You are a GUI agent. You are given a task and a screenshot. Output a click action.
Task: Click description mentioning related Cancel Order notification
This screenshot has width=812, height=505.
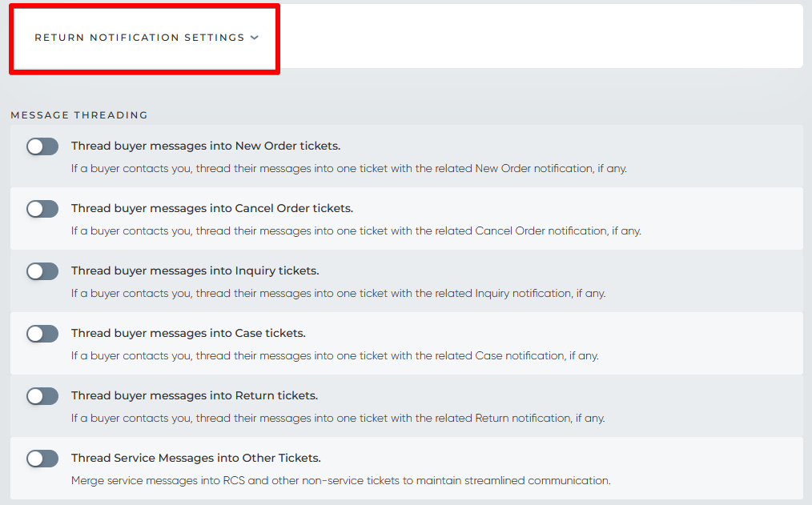356,230
